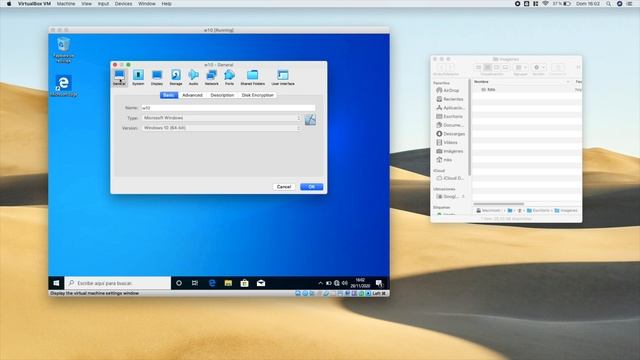
Task: Launch Edge from the Windows taskbar
Action: point(212,283)
